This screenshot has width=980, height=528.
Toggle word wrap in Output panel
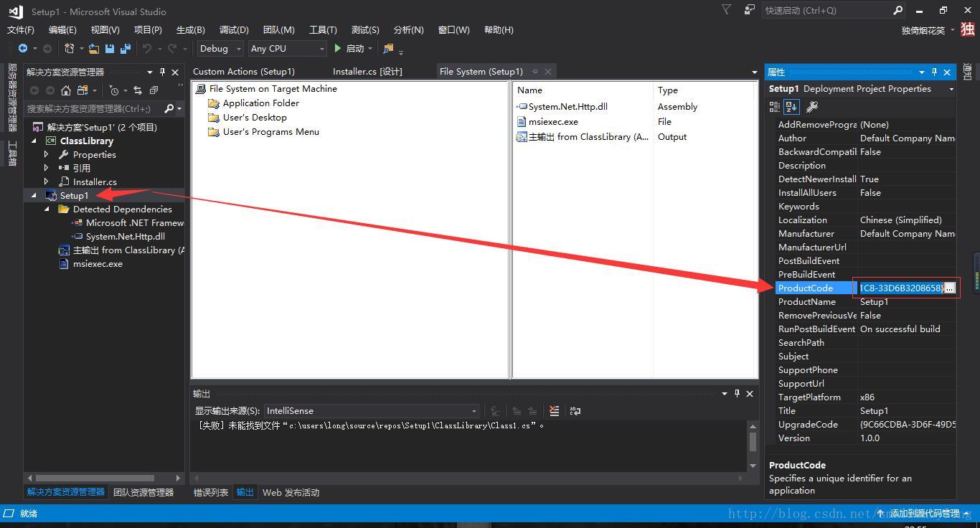point(575,410)
